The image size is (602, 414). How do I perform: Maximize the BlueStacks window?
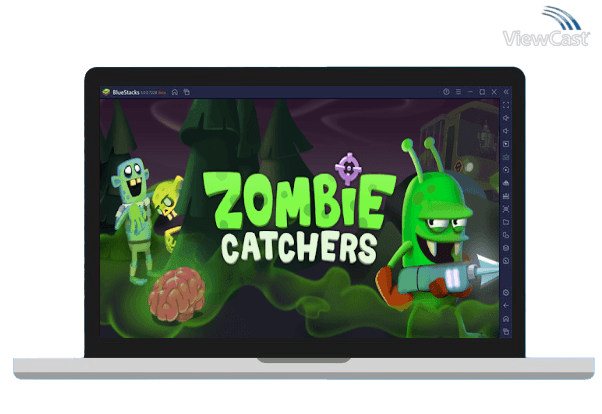pos(482,92)
